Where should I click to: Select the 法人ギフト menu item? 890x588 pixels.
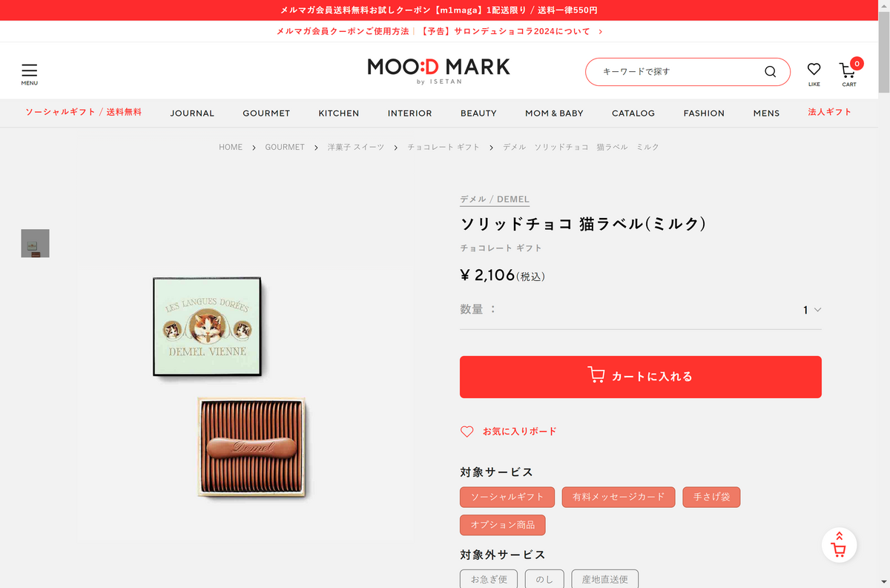(x=830, y=112)
